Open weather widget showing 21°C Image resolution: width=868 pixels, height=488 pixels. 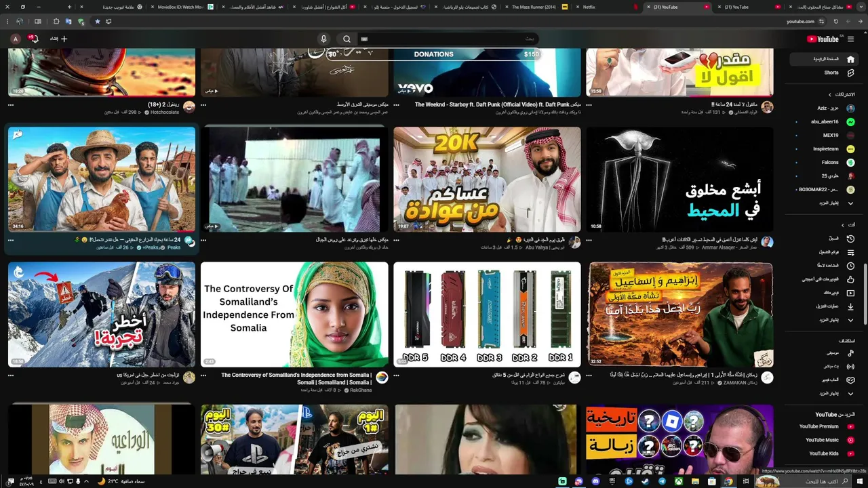(122, 481)
